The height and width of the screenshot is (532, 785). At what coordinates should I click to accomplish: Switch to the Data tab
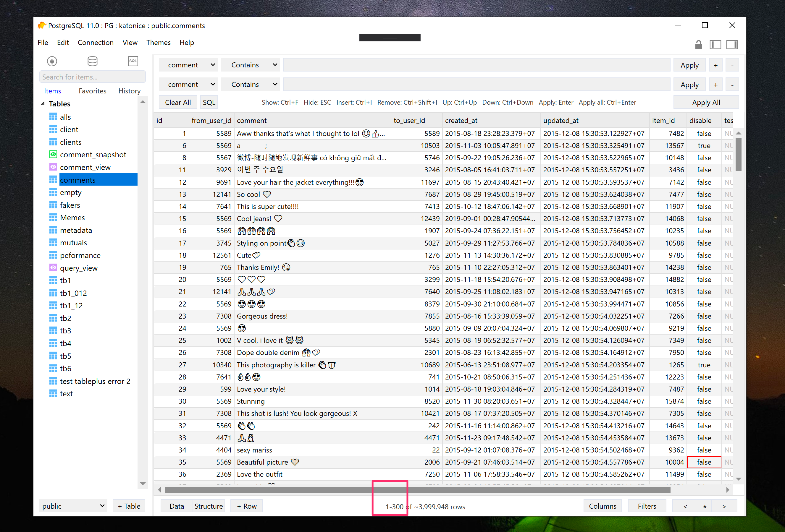pos(177,506)
